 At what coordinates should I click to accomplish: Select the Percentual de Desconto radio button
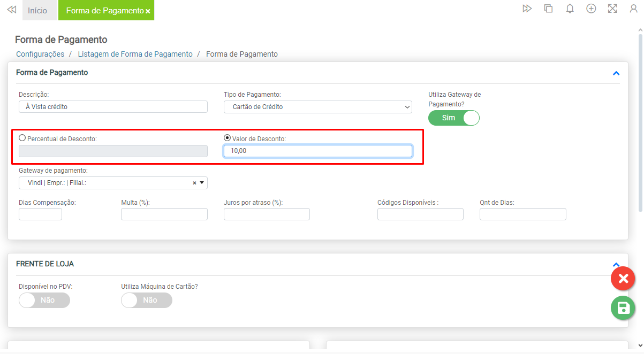[x=22, y=138]
